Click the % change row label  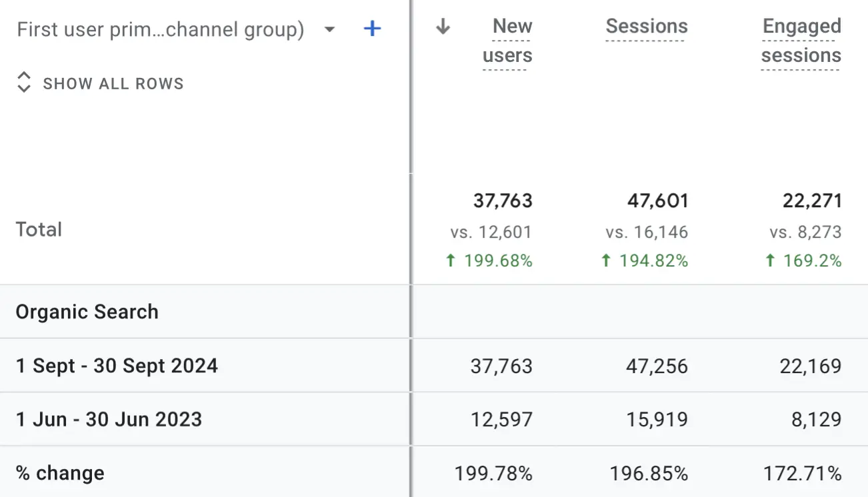coord(60,473)
